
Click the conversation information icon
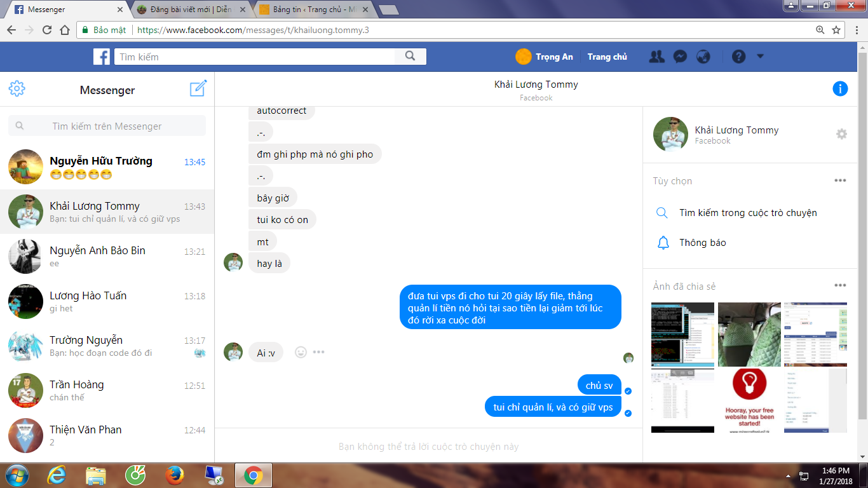(840, 89)
